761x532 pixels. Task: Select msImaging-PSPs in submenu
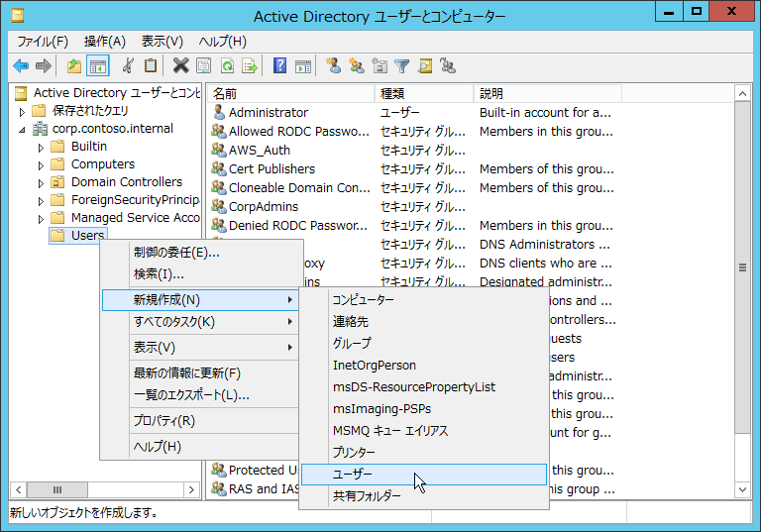[424, 409]
